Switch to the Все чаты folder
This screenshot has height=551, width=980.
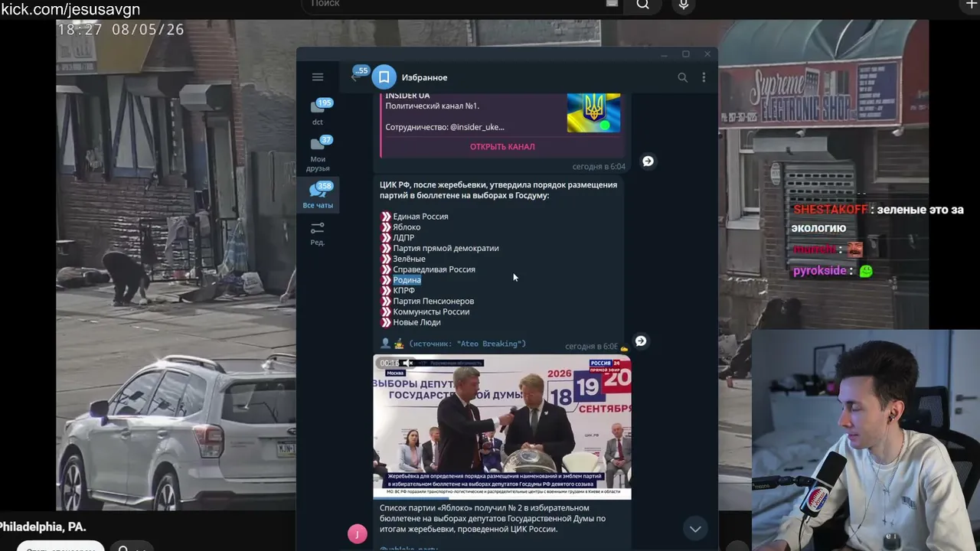[318, 195]
